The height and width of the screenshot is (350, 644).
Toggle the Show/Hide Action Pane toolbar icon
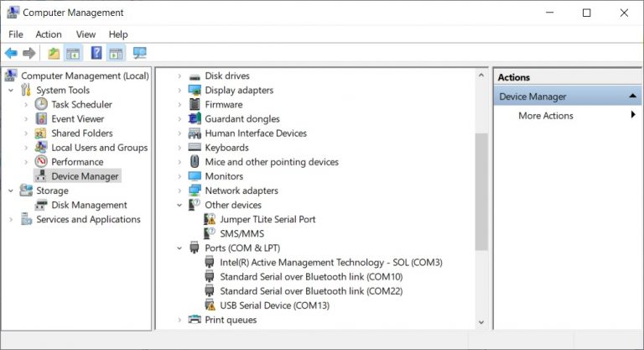[x=116, y=53]
